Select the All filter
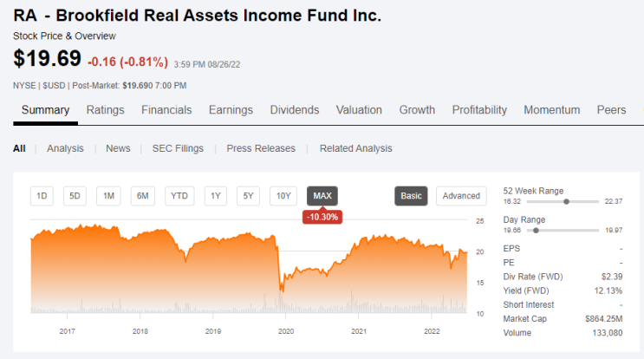The height and width of the screenshot is (359, 644). pos(19,148)
